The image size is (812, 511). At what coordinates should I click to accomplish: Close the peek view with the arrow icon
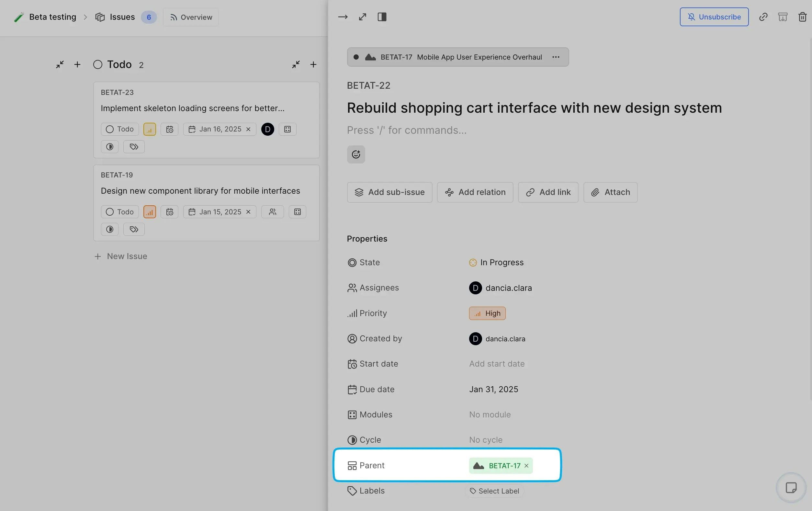pyautogui.click(x=343, y=17)
